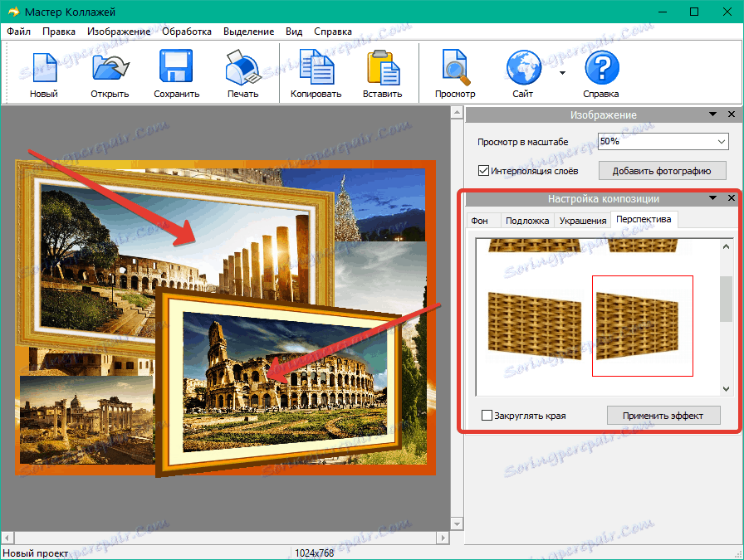
Task: Click the Применить эффект button
Action: click(x=663, y=416)
